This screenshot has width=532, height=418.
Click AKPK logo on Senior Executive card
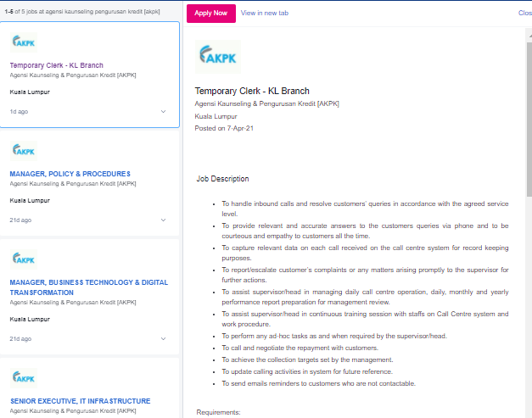click(24, 377)
